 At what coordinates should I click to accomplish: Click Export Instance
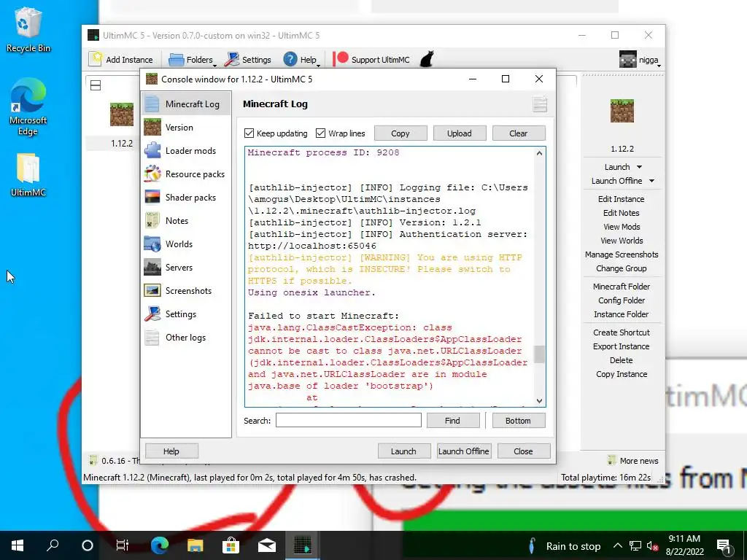622,346
